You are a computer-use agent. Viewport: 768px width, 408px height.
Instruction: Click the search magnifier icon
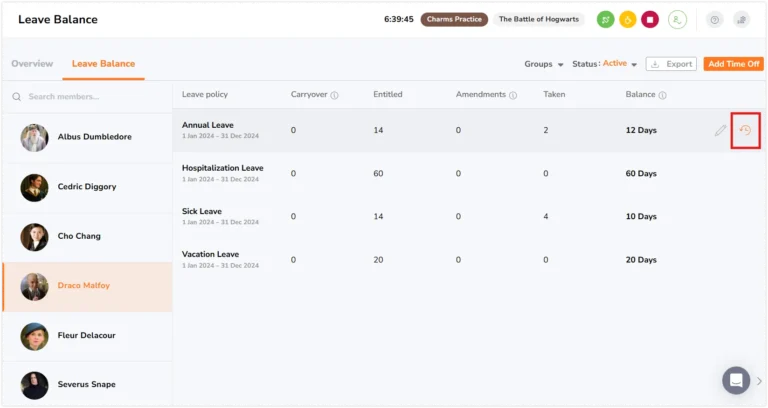17,97
